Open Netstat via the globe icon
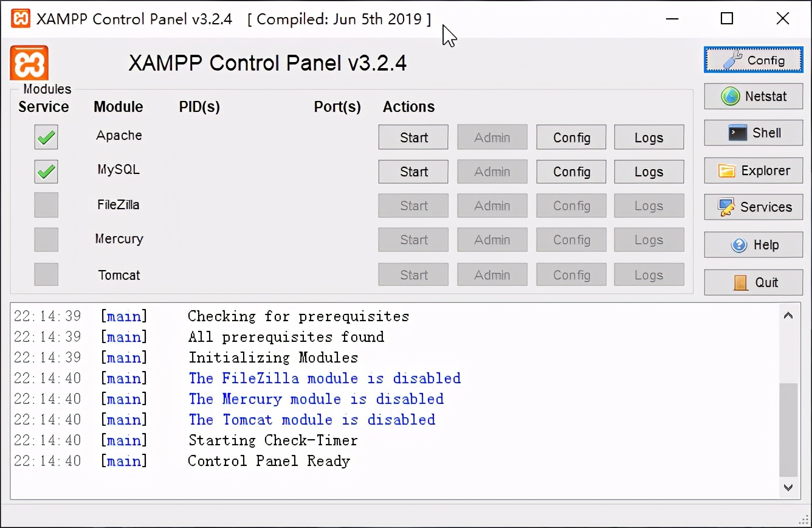Screen dimensions: 812x528 click(x=754, y=96)
